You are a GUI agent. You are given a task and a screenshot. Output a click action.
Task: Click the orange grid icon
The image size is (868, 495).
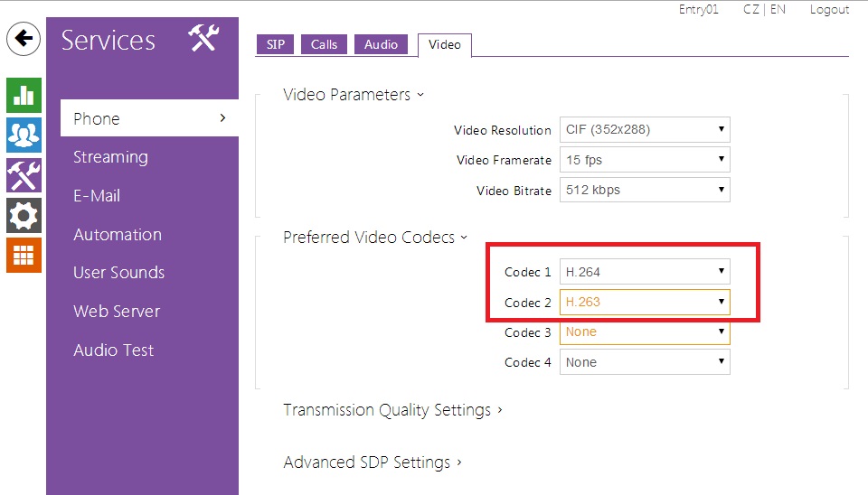pyautogui.click(x=24, y=255)
